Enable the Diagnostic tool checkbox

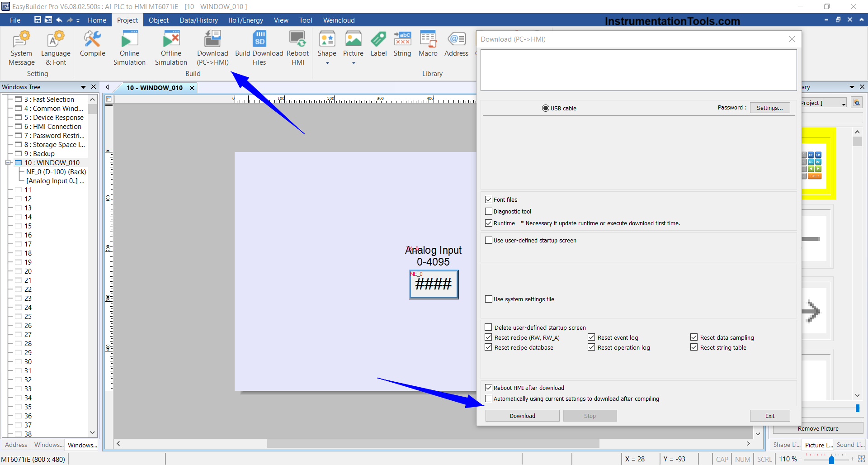point(489,211)
